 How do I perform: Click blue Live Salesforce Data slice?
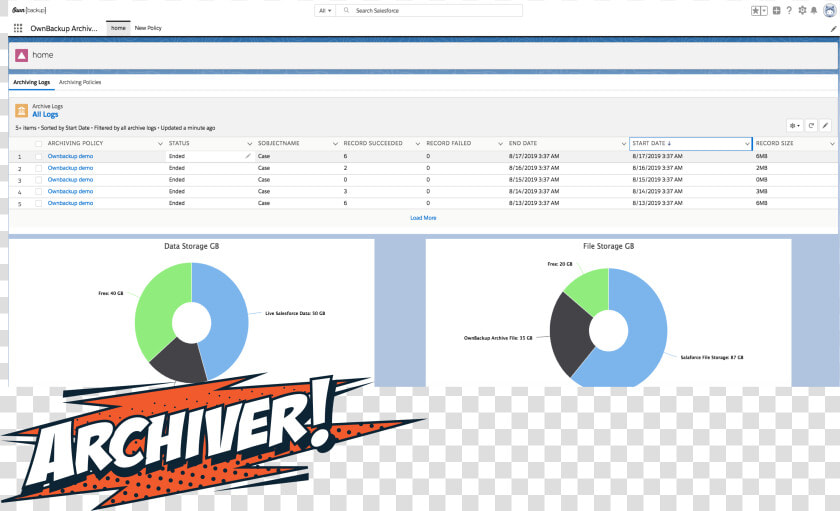228,321
